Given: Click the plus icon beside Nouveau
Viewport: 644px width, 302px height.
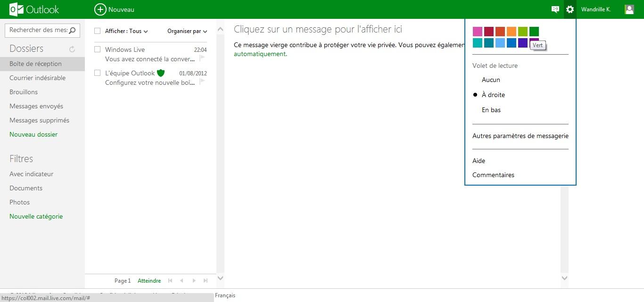Looking at the screenshot, I should click(100, 9).
